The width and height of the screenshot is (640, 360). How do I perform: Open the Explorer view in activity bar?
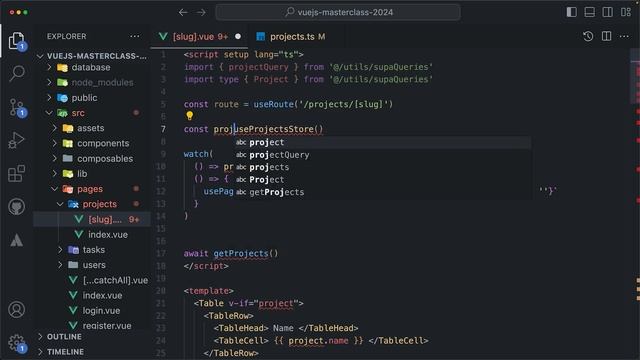tap(17, 40)
